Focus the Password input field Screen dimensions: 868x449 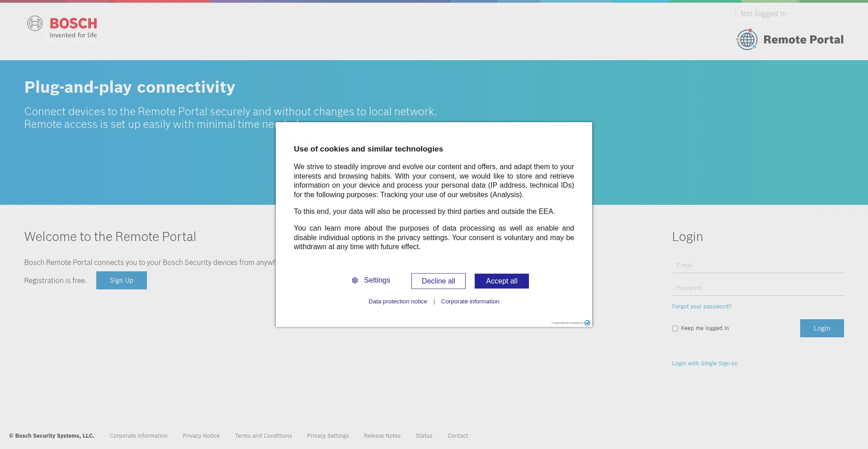(758, 288)
